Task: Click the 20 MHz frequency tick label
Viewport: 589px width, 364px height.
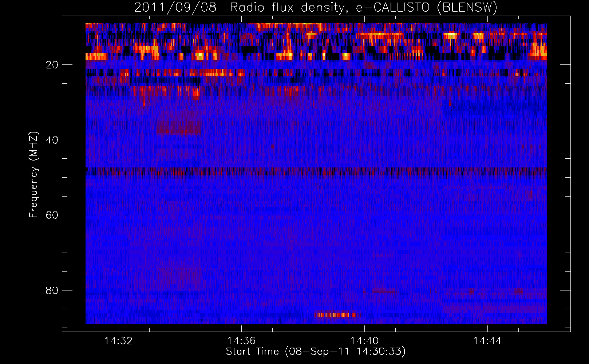Action: 52,65
